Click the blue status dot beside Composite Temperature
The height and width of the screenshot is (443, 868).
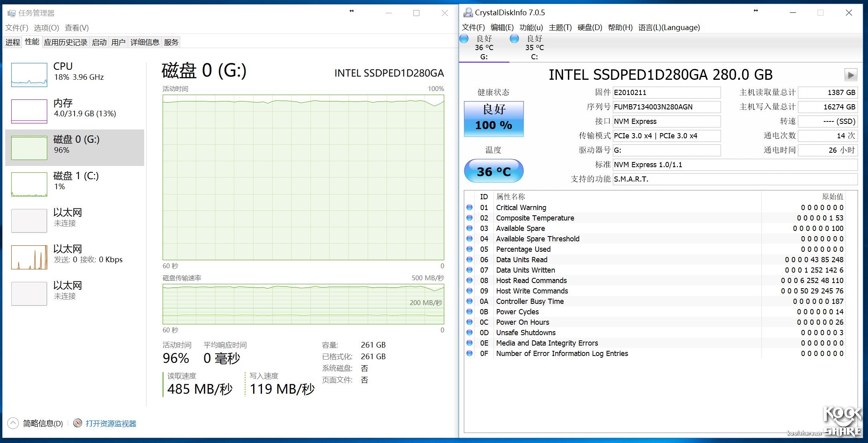470,218
